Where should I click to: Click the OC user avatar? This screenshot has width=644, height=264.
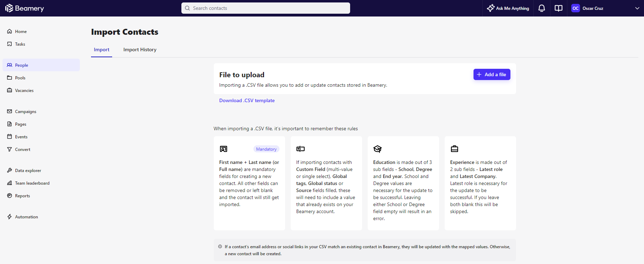click(x=575, y=8)
